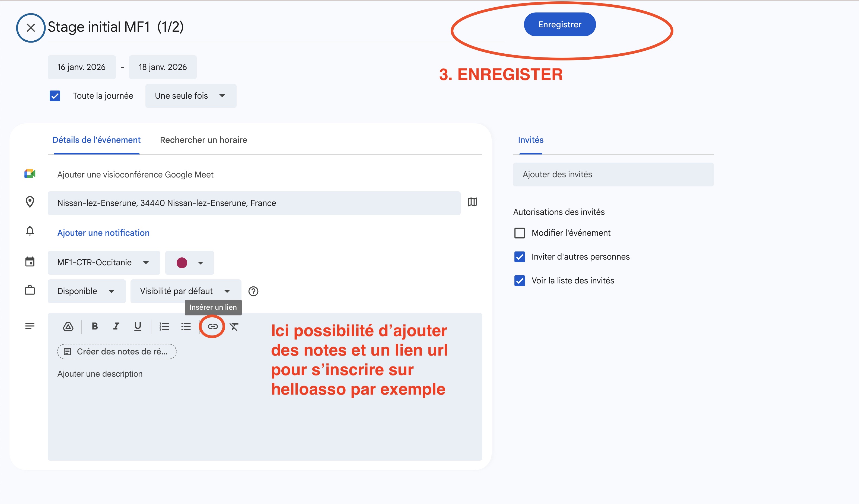
Task: Apply underline formatting in description
Action: [x=137, y=326]
